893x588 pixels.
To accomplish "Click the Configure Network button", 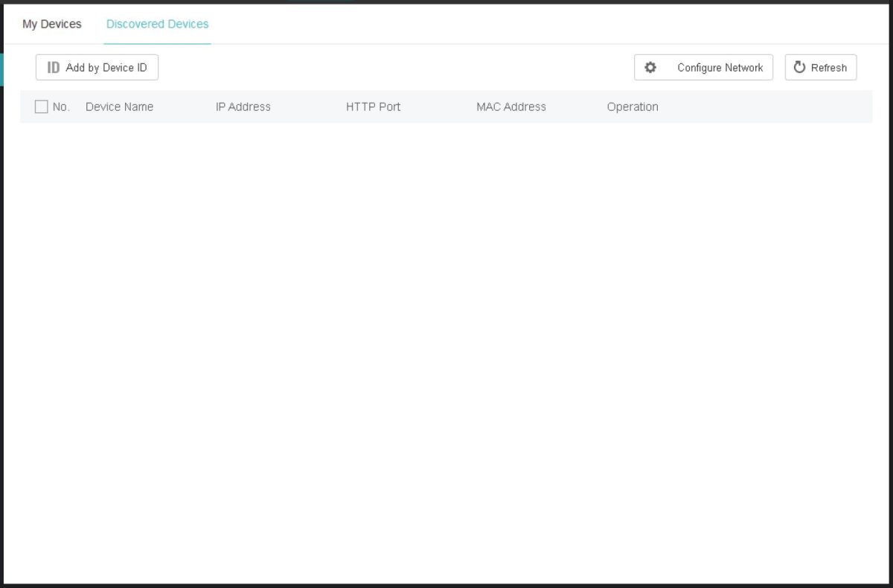I will 703,67.
